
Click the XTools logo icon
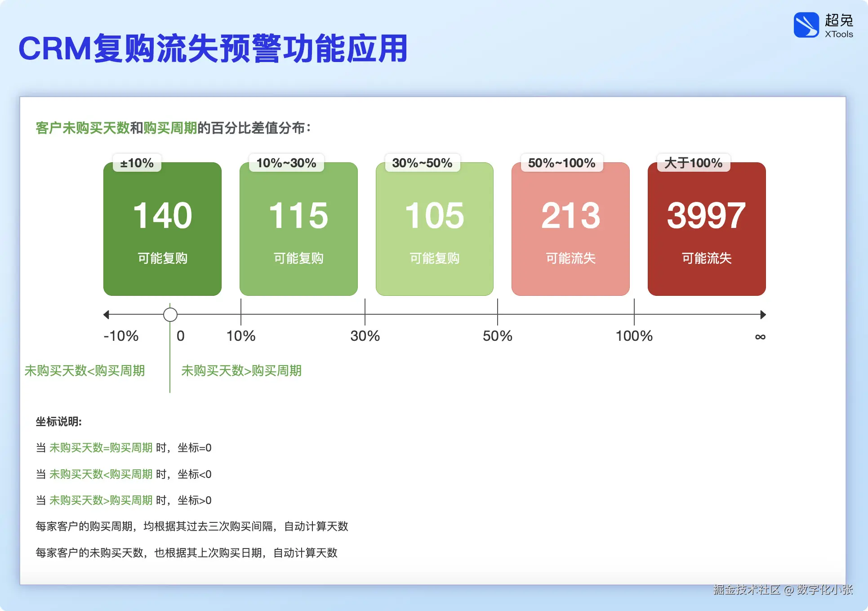(806, 25)
